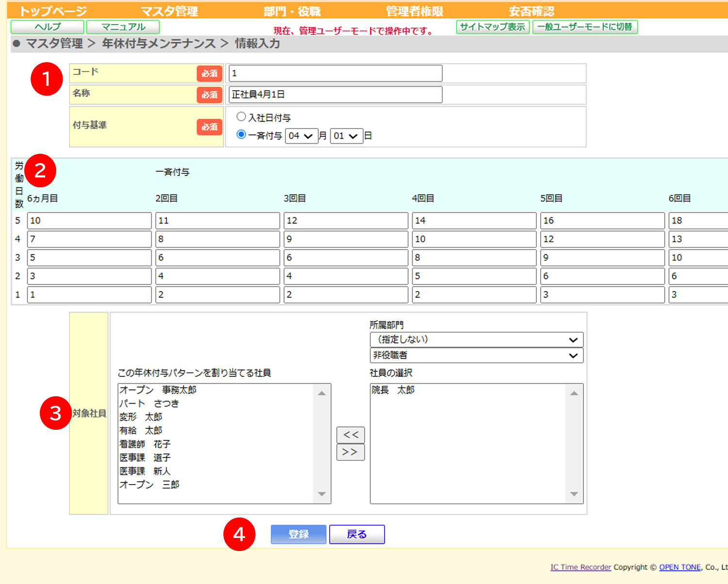Open the マスタ管理 menu
Screen dimensions: 728x584
pos(169,11)
